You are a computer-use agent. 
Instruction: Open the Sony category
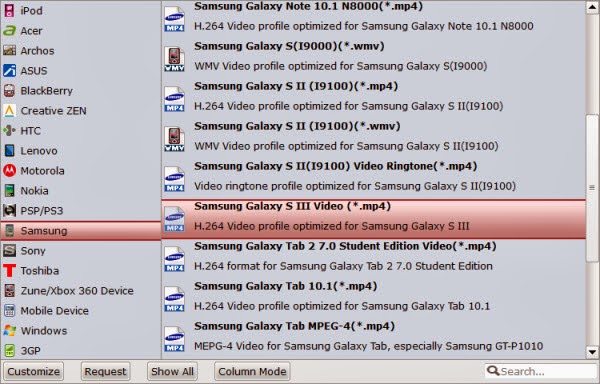[x=80, y=251]
